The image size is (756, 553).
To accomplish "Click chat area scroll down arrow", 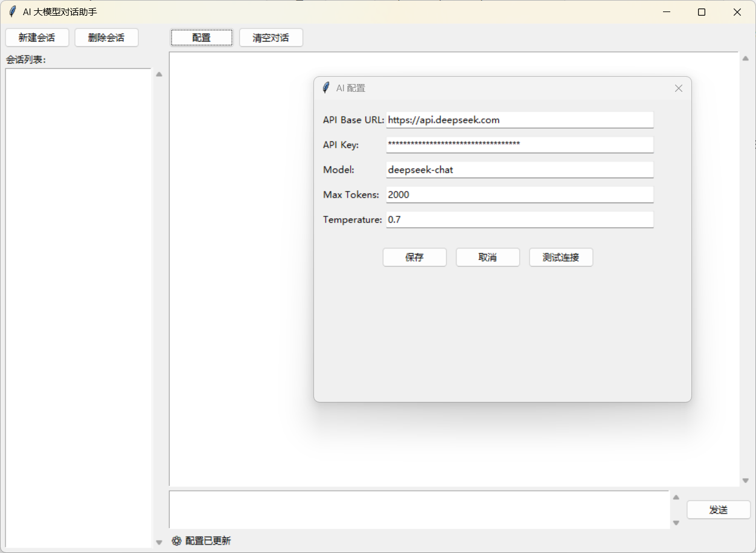I will coord(745,481).
